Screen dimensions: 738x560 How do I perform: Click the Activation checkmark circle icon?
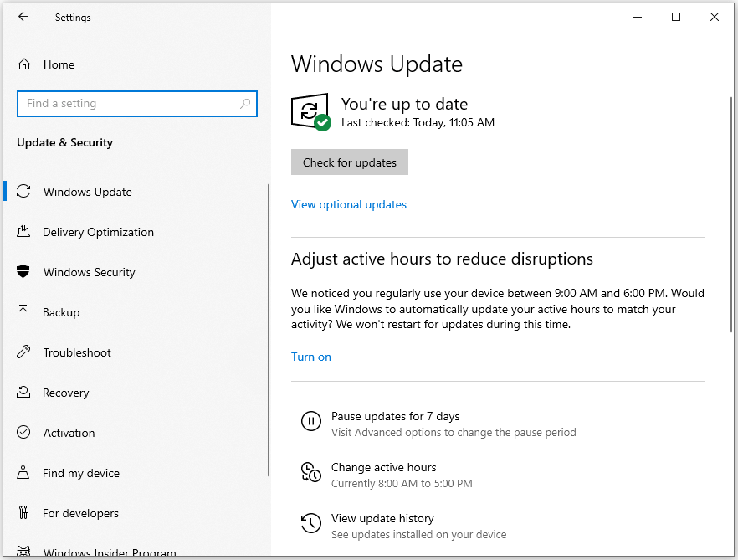(23, 433)
